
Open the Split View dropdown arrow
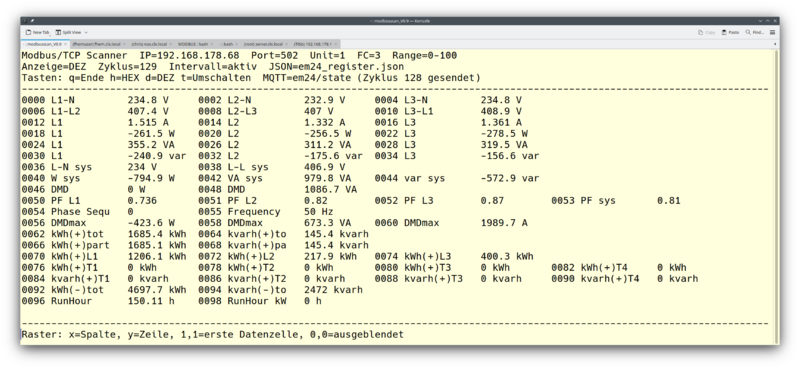click(86, 32)
